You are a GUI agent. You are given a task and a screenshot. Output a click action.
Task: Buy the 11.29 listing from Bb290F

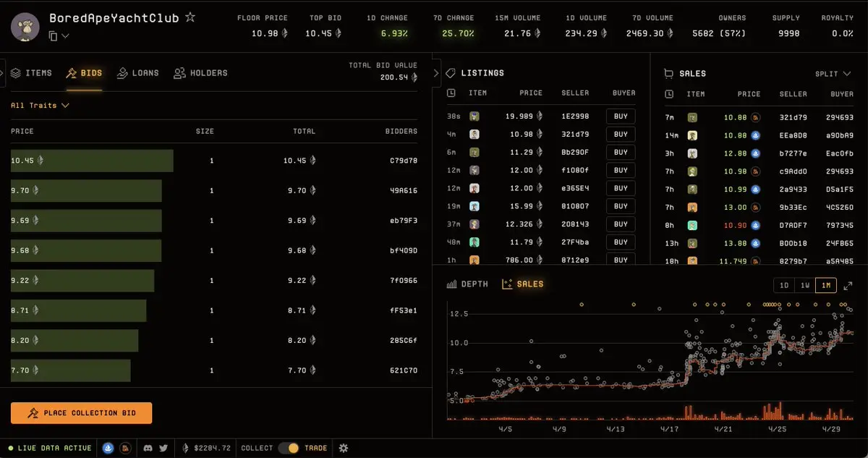(621, 152)
